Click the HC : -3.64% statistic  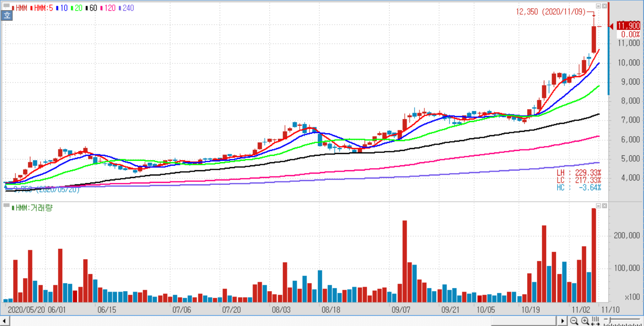(578, 188)
